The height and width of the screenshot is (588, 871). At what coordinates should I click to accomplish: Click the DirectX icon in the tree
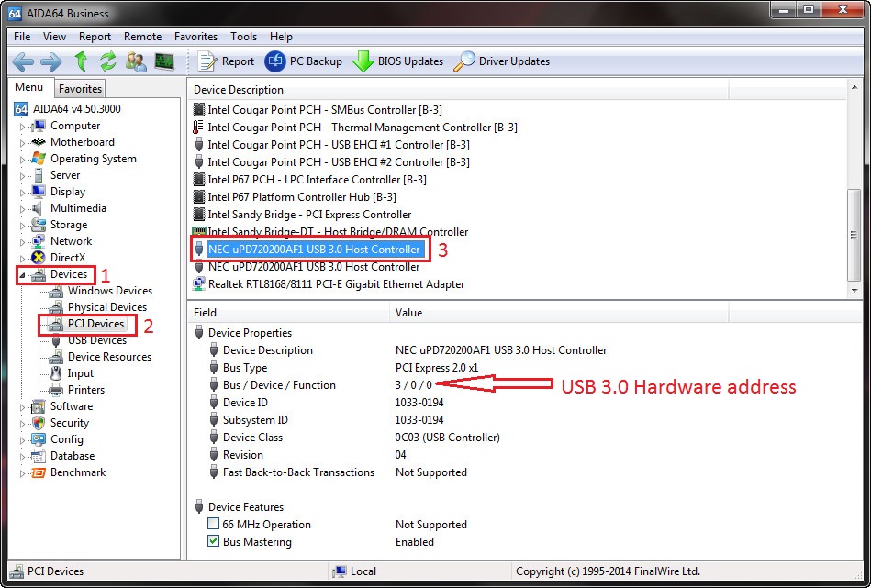point(39,258)
